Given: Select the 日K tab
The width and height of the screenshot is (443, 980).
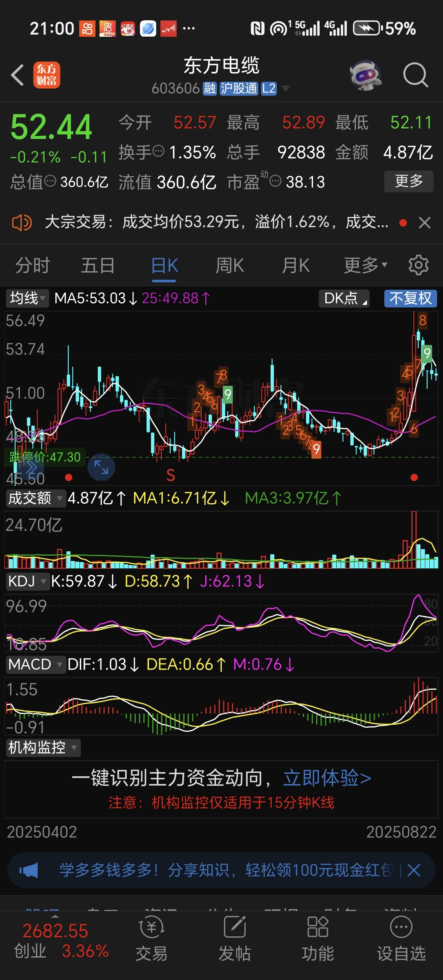Looking at the screenshot, I should tap(165, 265).
